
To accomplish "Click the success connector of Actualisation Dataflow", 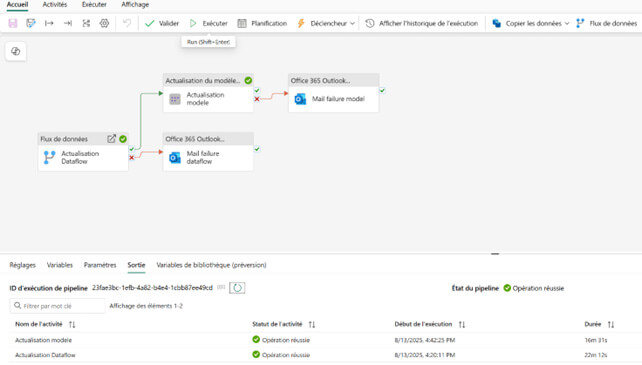I will [132, 149].
